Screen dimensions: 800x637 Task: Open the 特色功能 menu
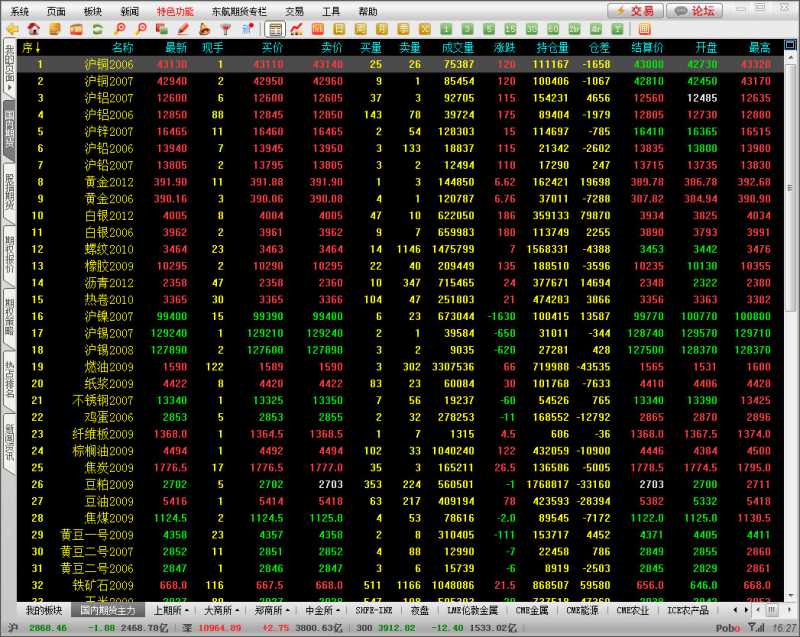(174, 11)
